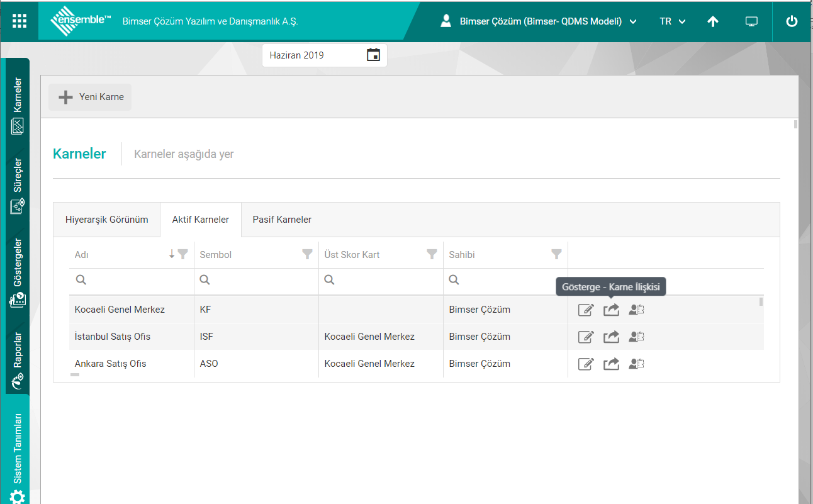Edit the Kocaeli Genel Merkez row
This screenshot has width=813, height=504.
[585, 310]
